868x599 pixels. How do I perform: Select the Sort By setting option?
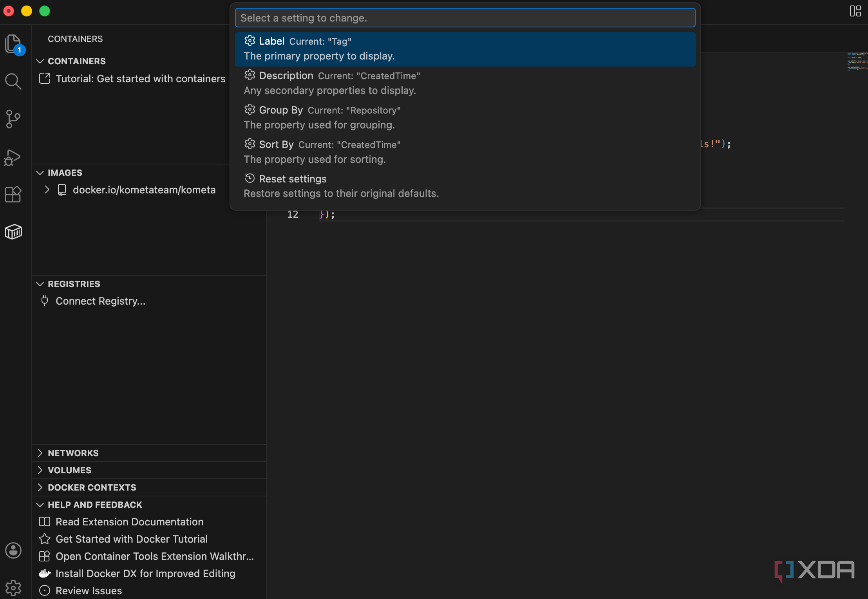pyautogui.click(x=465, y=152)
